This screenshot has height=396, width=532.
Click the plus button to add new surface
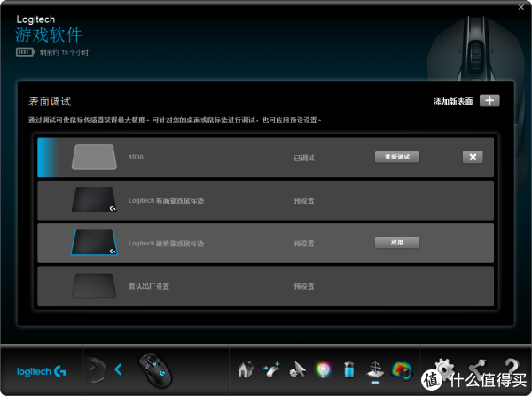[489, 101]
